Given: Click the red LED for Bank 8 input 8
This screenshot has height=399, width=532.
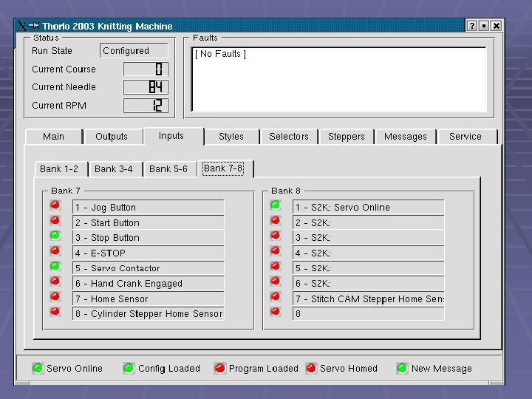Looking at the screenshot, I should pyautogui.click(x=276, y=312).
